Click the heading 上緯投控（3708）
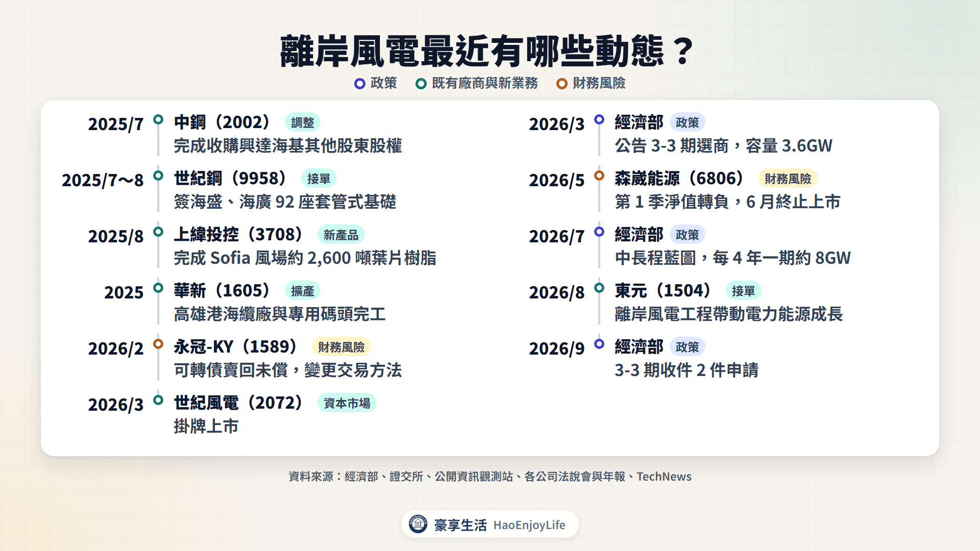The height and width of the screenshot is (551, 980). [239, 235]
